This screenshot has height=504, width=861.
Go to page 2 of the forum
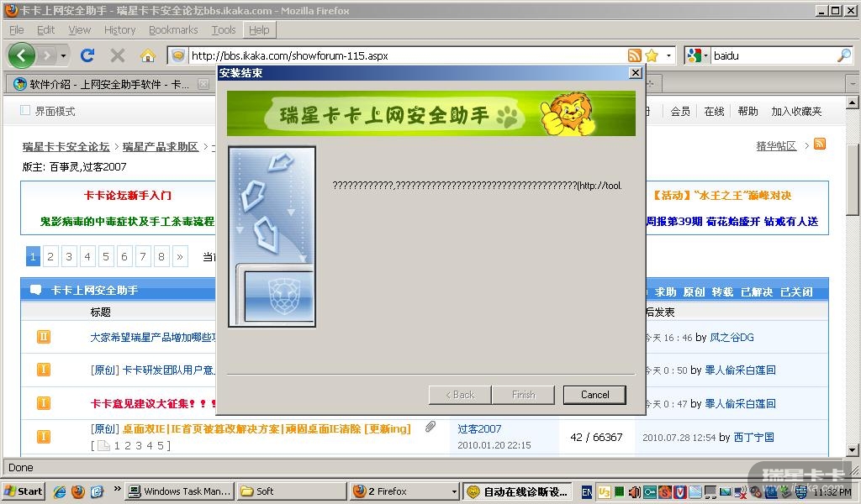(50, 257)
